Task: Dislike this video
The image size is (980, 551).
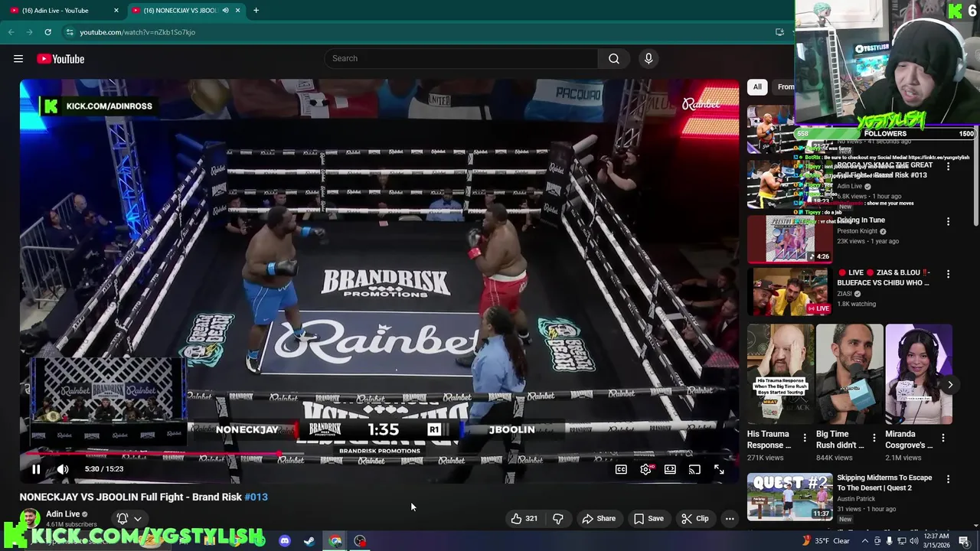Action: (x=558, y=518)
